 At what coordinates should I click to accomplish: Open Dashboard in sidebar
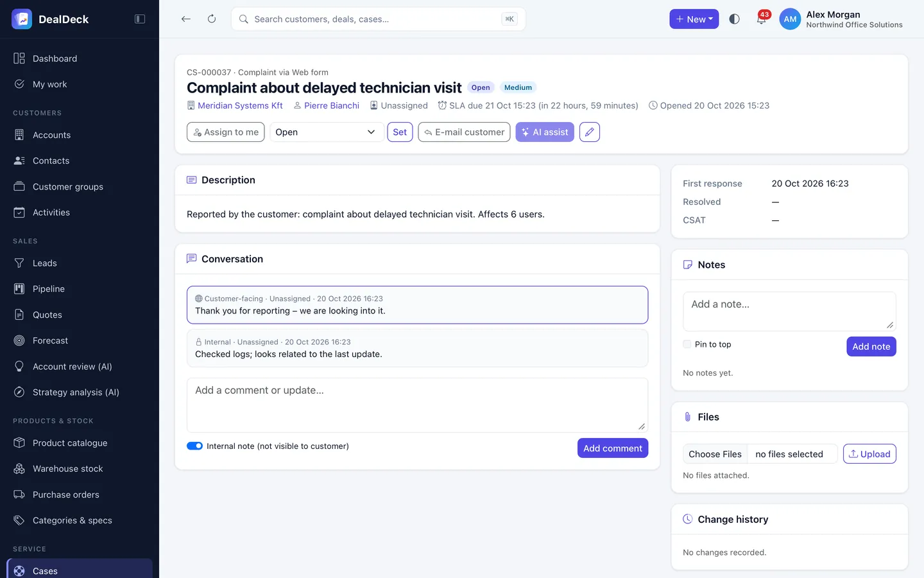80,58
